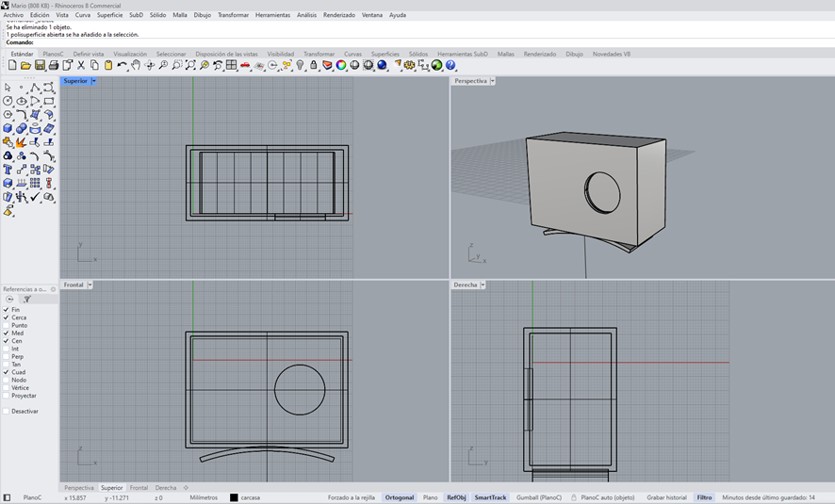The image size is (835, 504).
Task: Toggle Ortogonal mode in status bar
Action: tap(399, 497)
